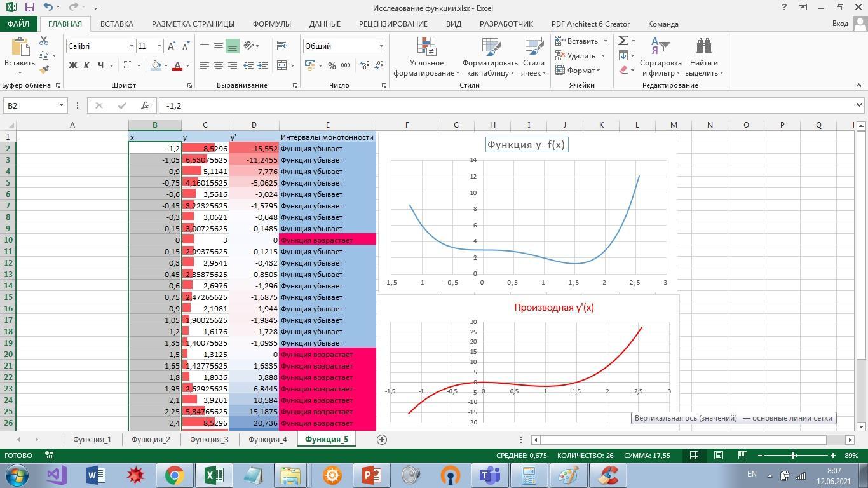Click the Вход sign-in link
The image size is (868, 488).
[840, 24]
